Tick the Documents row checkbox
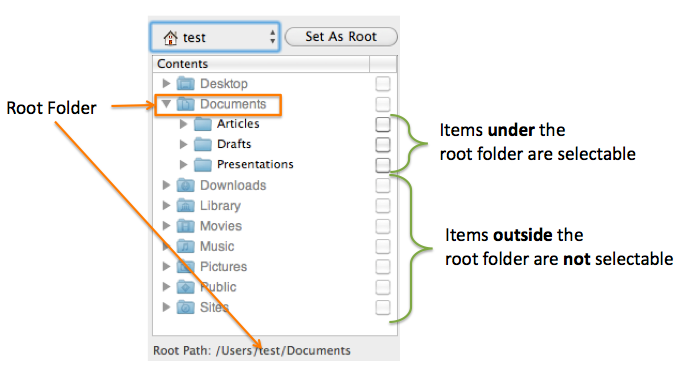The image size is (689, 376). point(383,104)
